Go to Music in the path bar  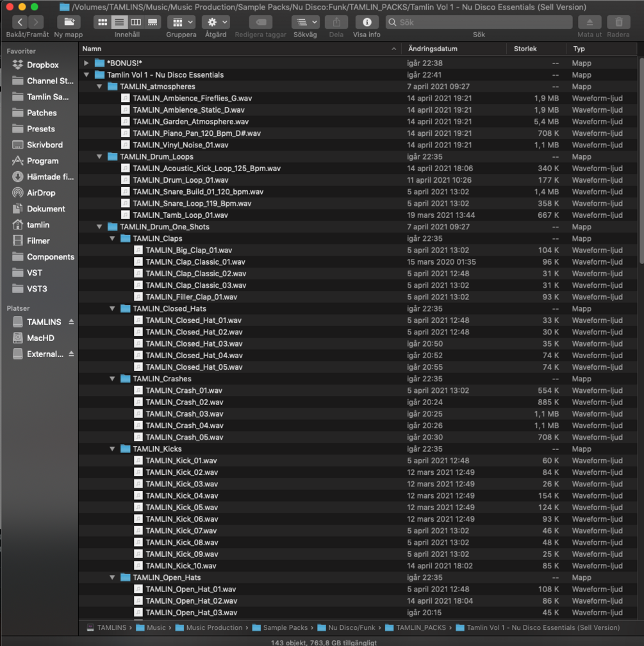coord(151,627)
